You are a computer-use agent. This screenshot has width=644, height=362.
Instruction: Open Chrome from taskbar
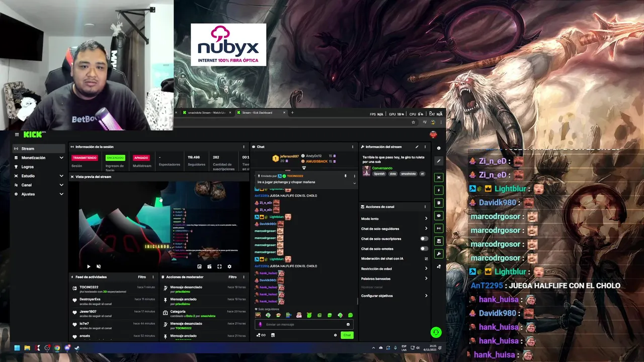57,347
